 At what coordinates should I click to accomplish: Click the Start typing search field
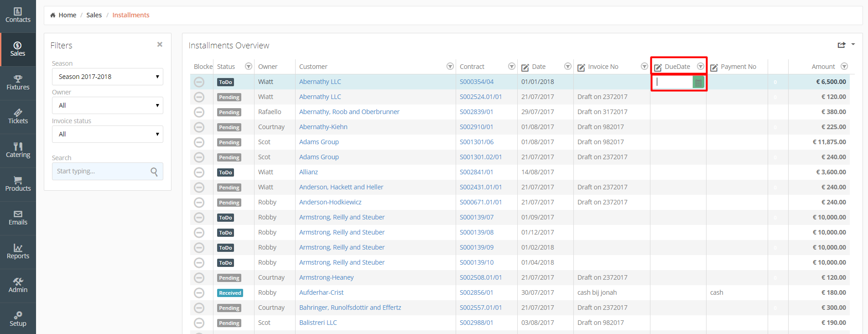100,172
